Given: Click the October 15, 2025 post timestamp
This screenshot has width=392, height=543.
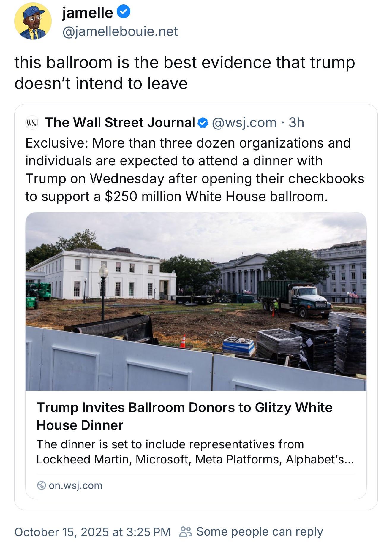Looking at the screenshot, I should pos(92,532).
